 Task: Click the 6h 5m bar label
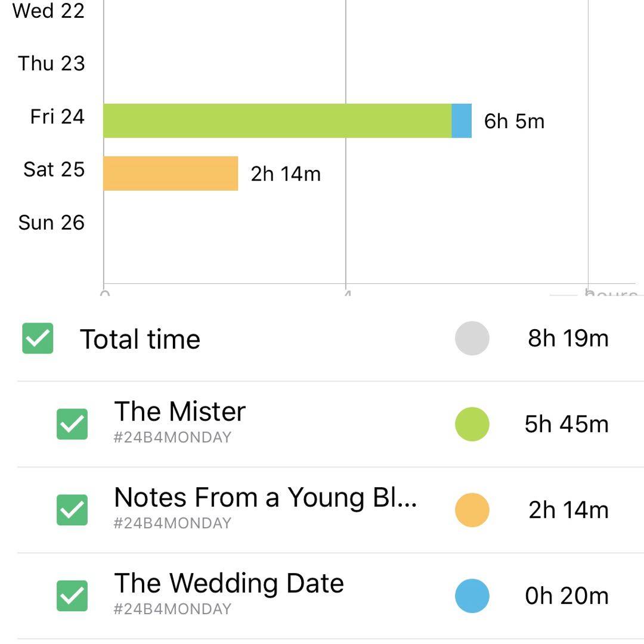514,121
